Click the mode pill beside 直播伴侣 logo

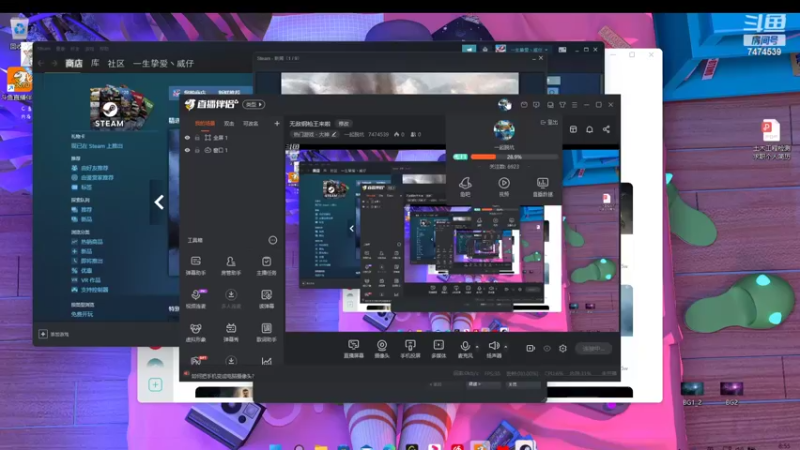(254, 105)
